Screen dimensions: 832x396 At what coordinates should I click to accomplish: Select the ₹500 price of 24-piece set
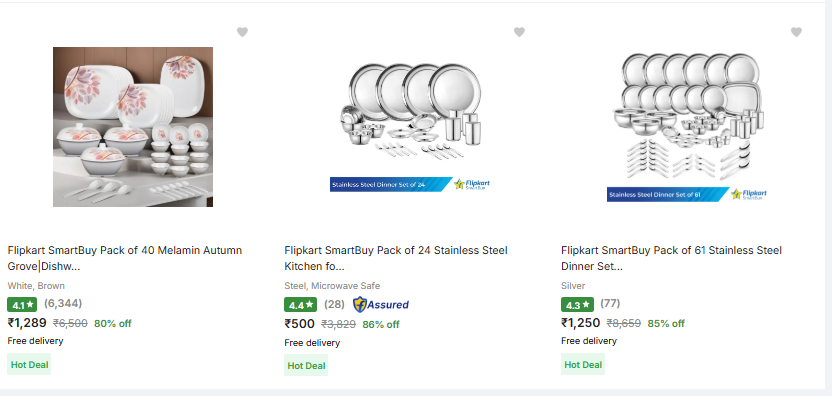pos(299,324)
